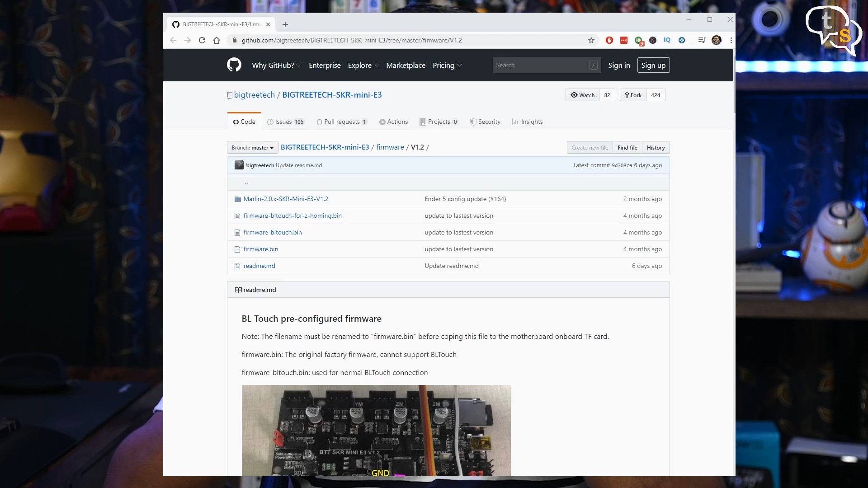Open the commit History button
The height and width of the screenshot is (488, 868).
coord(656,148)
